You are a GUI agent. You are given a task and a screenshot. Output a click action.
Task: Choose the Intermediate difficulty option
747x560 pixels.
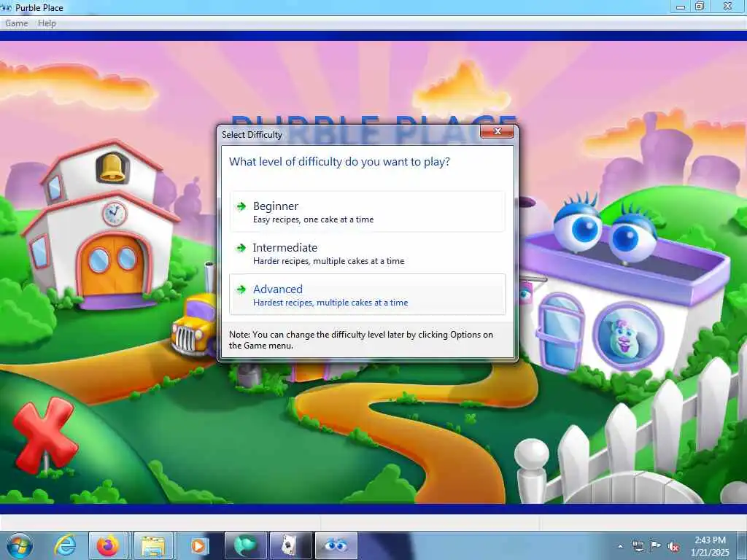click(368, 253)
